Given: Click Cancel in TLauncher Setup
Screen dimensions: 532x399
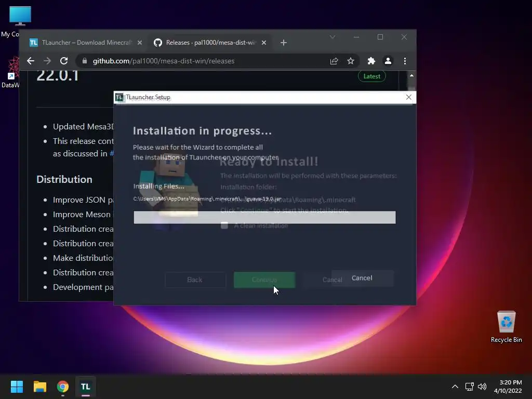Looking at the screenshot, I should 362,278.
